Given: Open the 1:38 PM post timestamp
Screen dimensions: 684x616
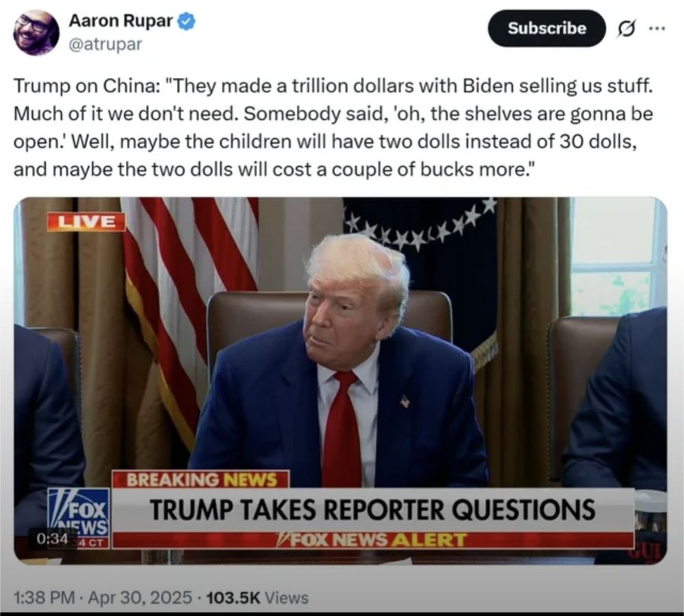Looking at the screenshot, I should (x=44, y=598).
